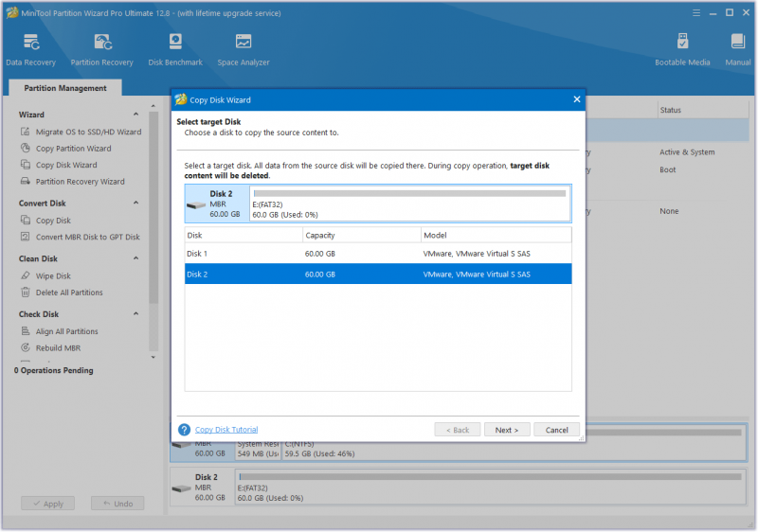The height and width of the screenshot is (532, 758).
Task: Open Space Analyzer
Action: point(244,50)
